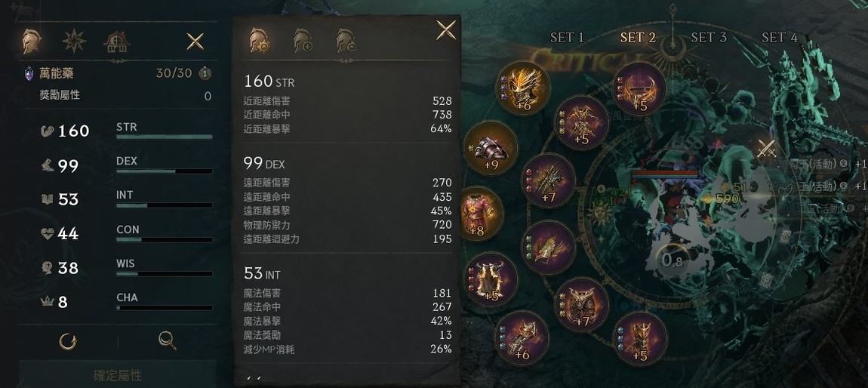Click the +6 golden helmet equipment slot
Screen dimensions: 868x388
coord(524,87)
